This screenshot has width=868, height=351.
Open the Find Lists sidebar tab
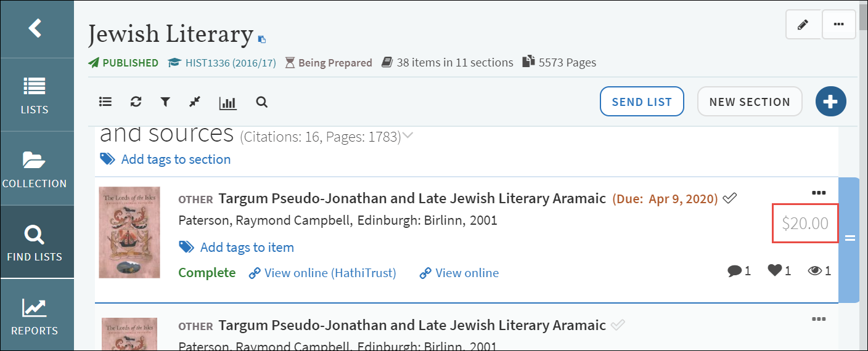click(x=35, y=242)
